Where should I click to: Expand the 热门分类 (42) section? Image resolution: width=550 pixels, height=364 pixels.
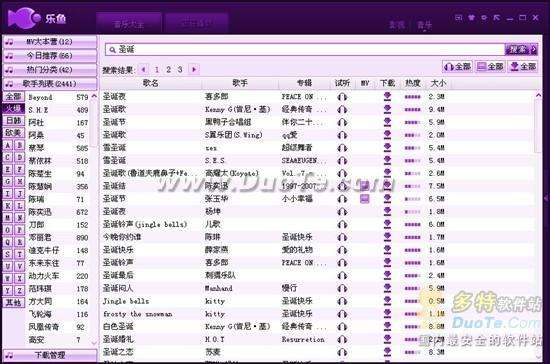click(x=50, y=70)
